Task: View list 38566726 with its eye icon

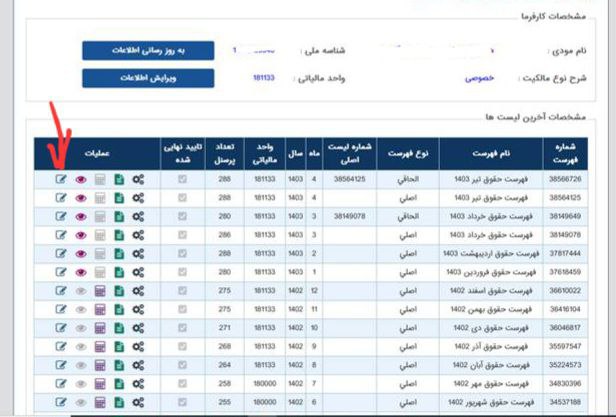Action: (x=81, y=180)
